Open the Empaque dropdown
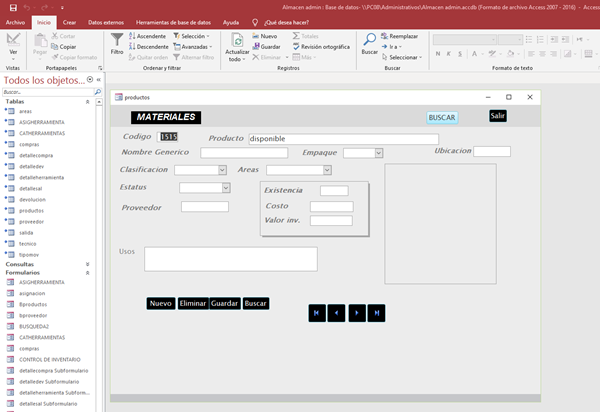Screen dimensions: 600x412 (x=379, y=153)
